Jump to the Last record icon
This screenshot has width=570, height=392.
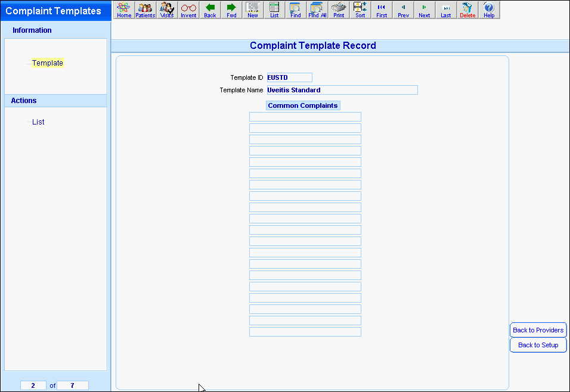(x=445, y=10)
